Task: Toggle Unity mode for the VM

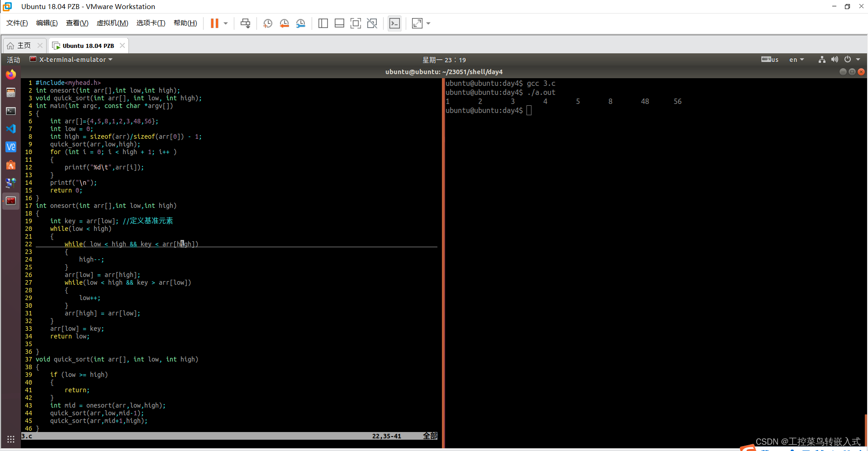Action: click(x=372, y=23)
